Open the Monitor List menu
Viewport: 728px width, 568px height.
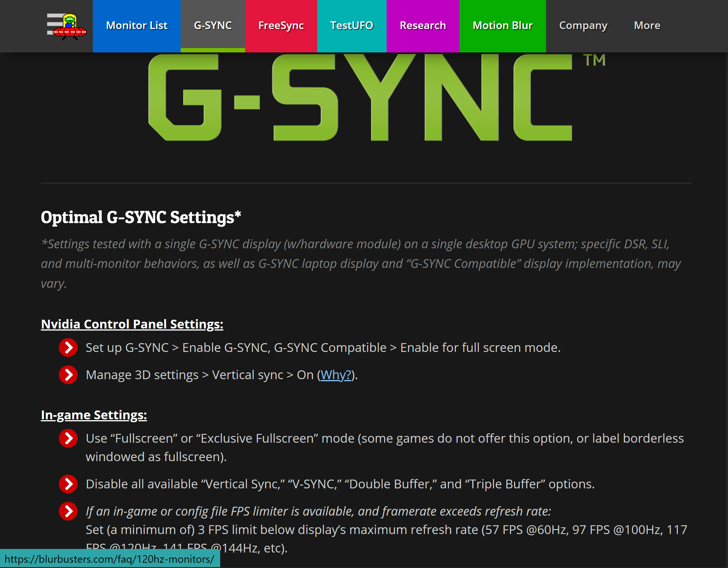[x=137, y=26]
